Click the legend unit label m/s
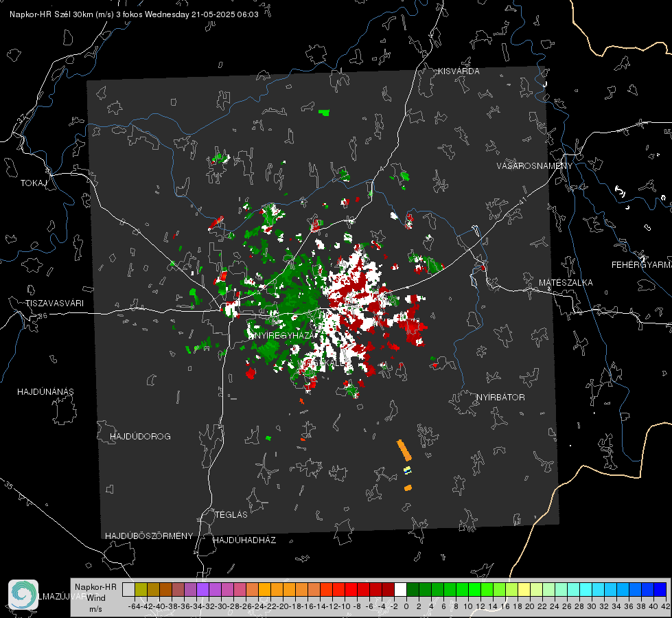The width and height of the screenshot is (672, 618). (95, 609)
